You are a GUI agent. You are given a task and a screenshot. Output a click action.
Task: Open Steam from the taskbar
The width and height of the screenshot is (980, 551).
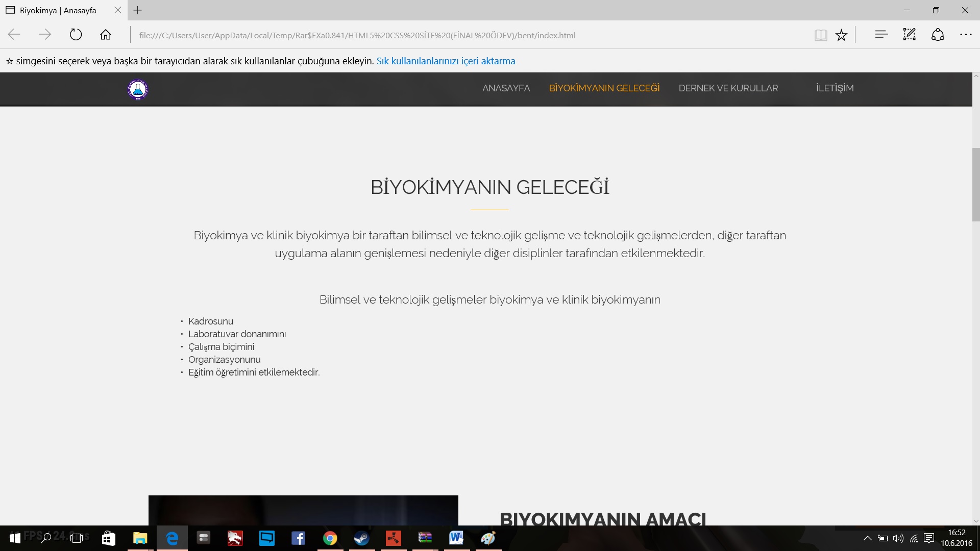tap(362, 538)
